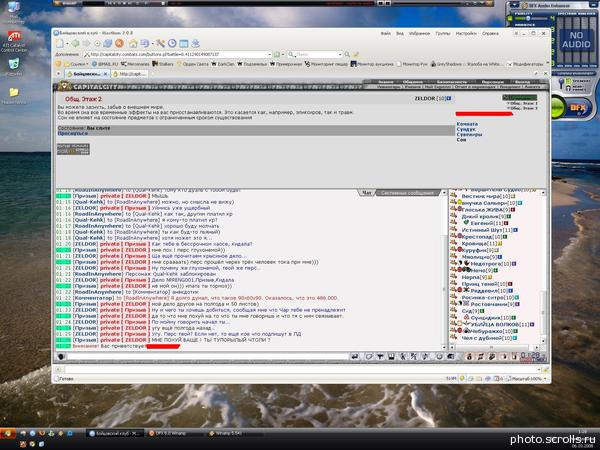The image size is (600, 450).
Task: Click the chat log vertical scrollbar
Action: 444,270
